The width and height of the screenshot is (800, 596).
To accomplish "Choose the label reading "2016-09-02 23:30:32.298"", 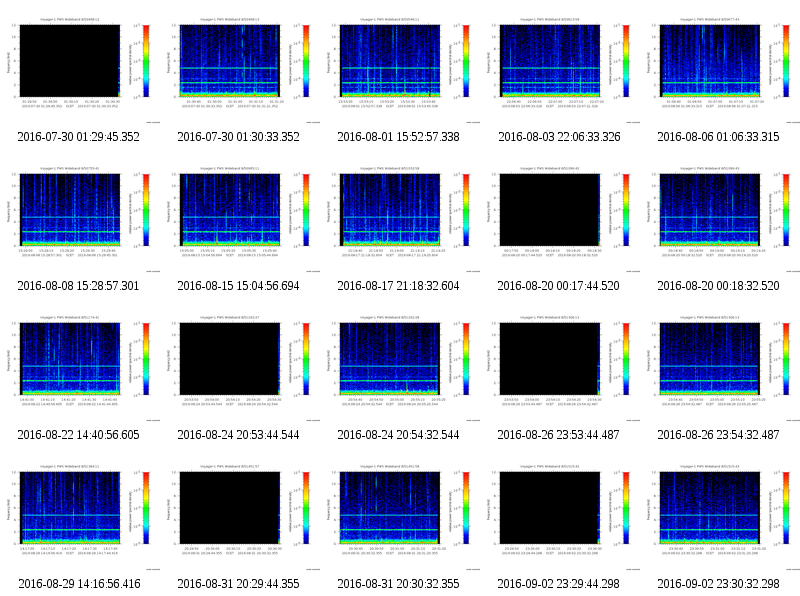I will click(718, 584).
